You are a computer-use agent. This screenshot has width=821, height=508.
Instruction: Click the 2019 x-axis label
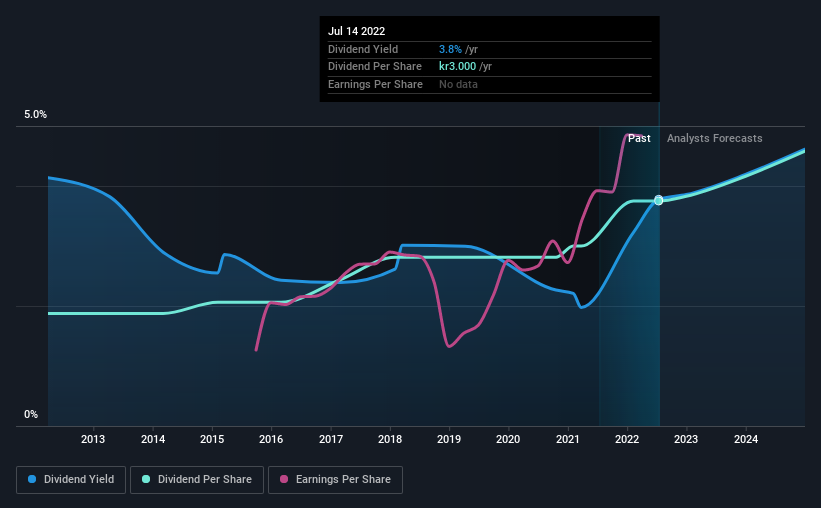449,439
